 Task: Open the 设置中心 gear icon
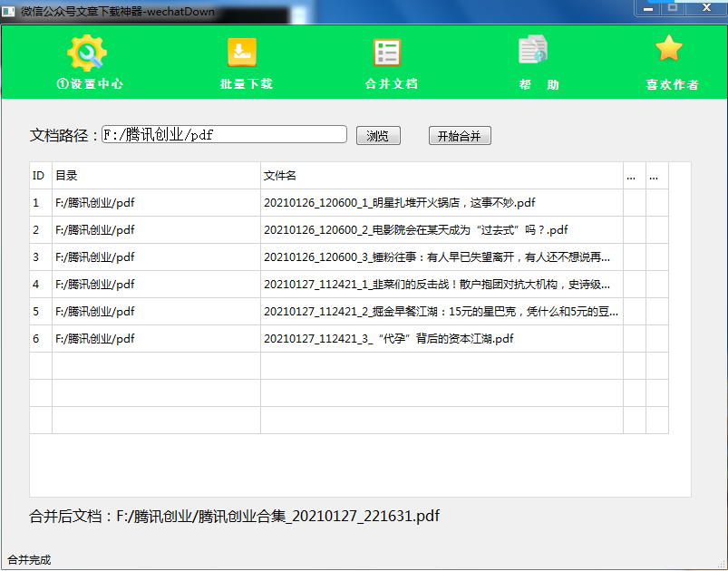[87, 53]
